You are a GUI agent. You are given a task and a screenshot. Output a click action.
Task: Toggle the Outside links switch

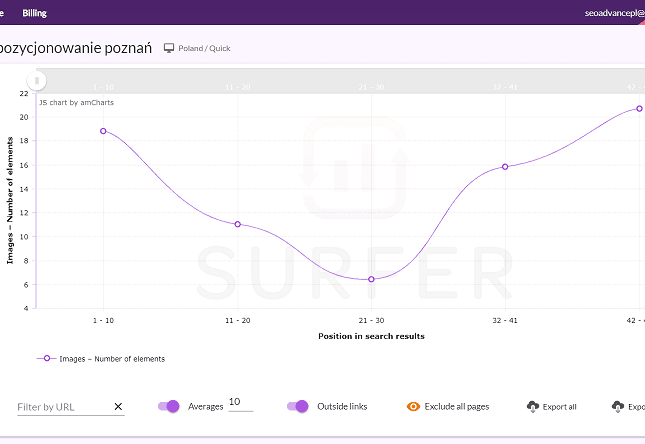click(x=297, y=406)
